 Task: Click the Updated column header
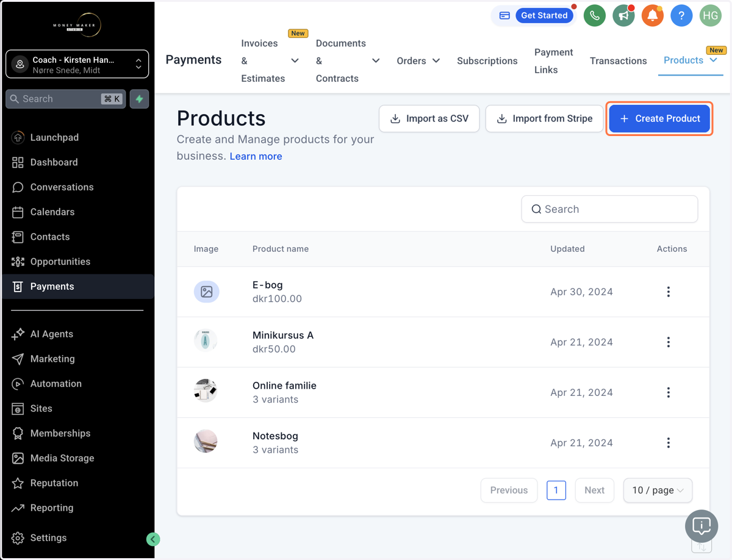(567, 249)
